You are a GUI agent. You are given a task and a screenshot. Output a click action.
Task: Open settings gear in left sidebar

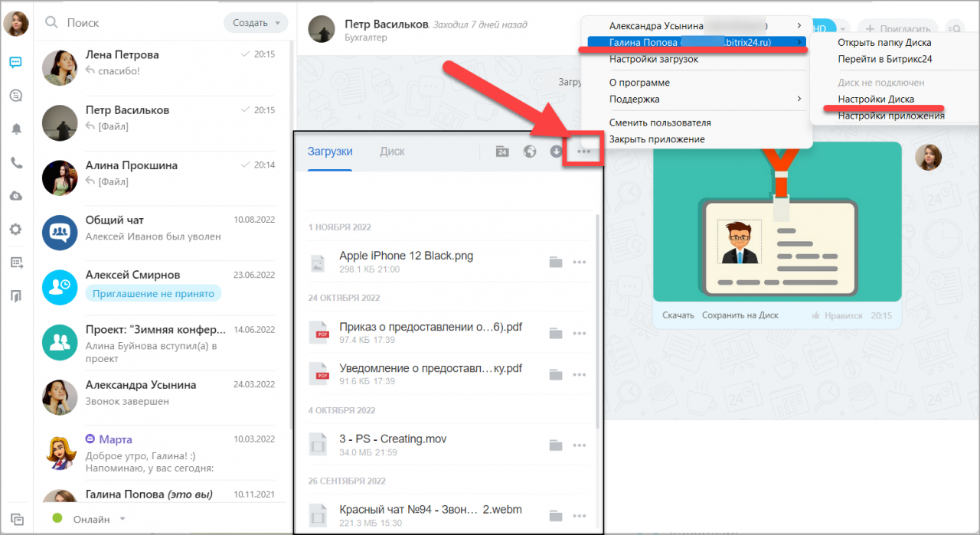click(x=16, y=229)
